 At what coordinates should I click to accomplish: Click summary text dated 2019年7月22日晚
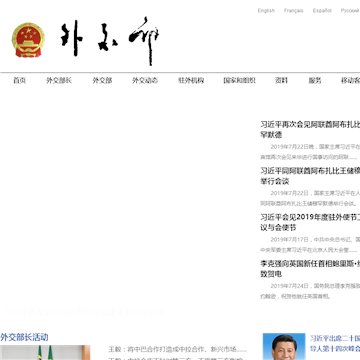(310, 152)
